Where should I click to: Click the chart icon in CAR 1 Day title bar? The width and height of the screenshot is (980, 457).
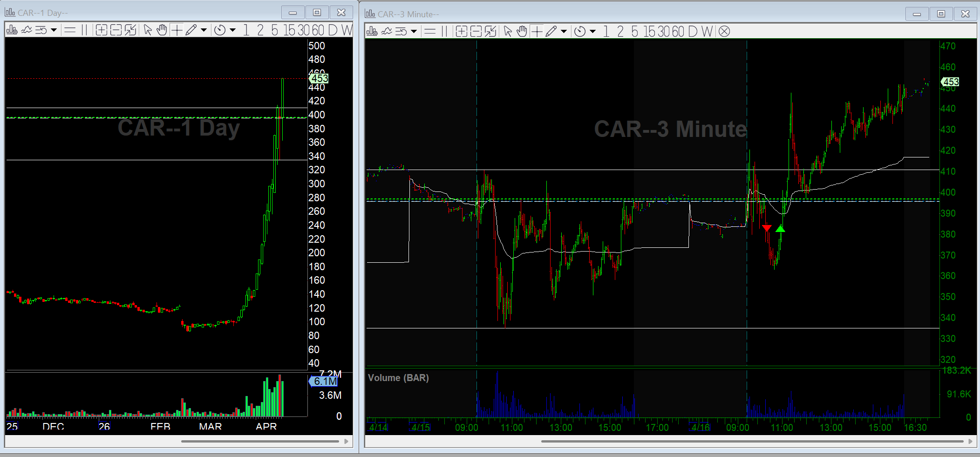pyautogui.click(x=10, y=13)
